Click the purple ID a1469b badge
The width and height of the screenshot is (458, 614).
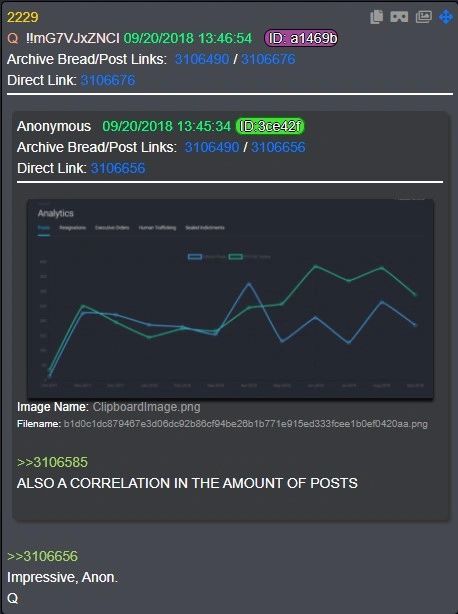point(301,38)
